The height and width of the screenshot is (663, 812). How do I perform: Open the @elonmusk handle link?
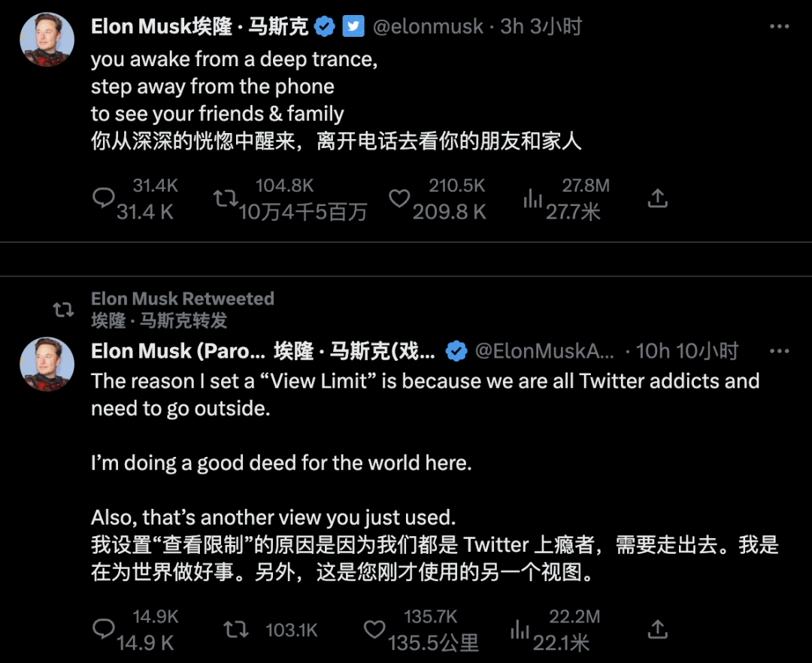(428, 26)
